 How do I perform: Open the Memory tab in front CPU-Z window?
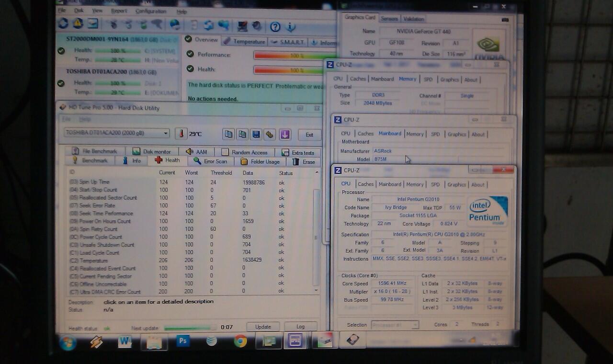(415, 184)
